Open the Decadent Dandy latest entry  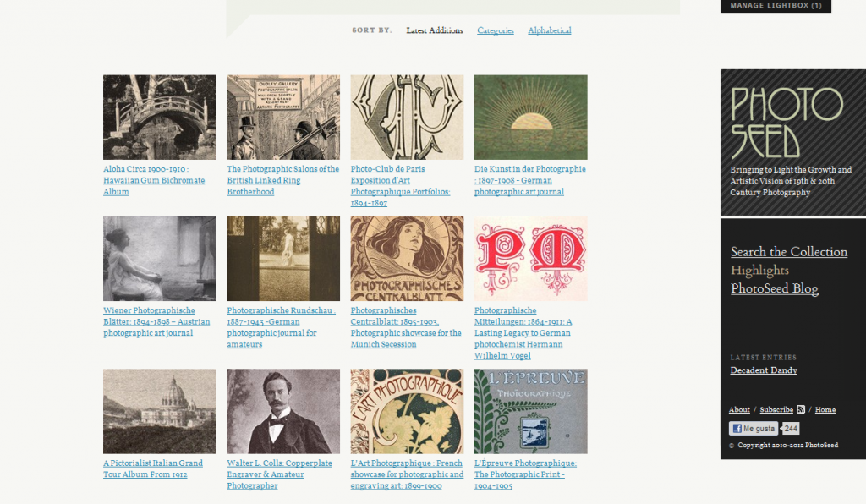(x=764, y=370)
